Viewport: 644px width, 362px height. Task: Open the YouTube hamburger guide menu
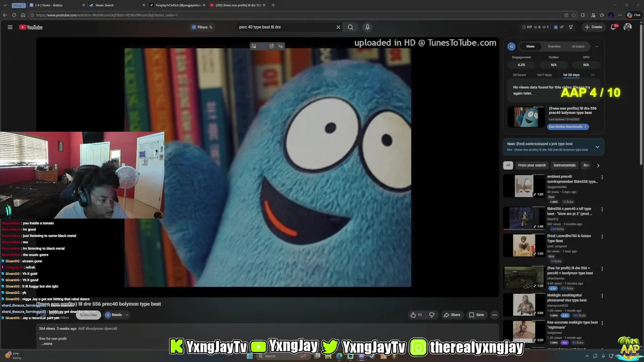[x=10, y=27]
